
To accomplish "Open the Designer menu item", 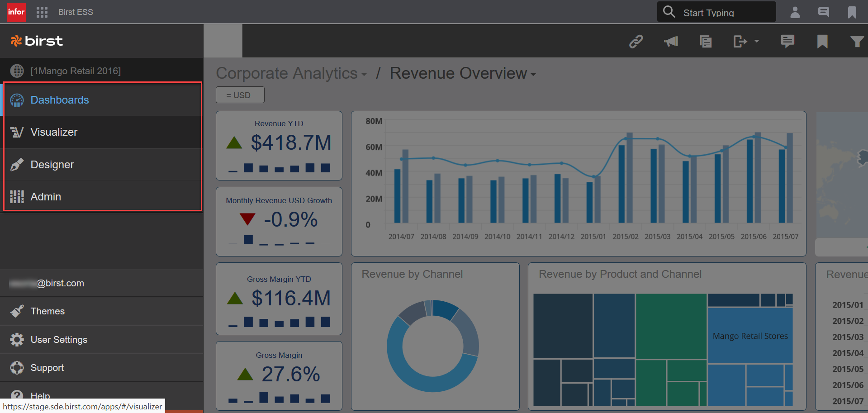I will coord(102,165).
